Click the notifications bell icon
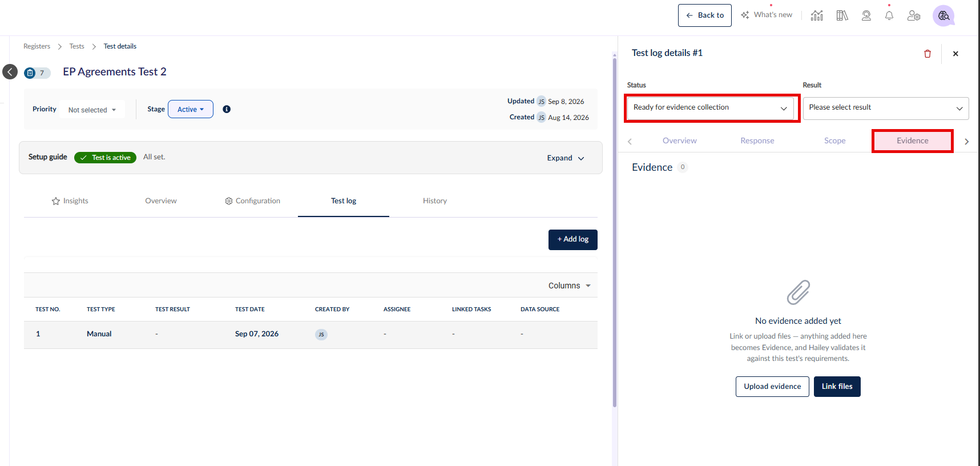This screenshot has height=466, width=980. 889,15
